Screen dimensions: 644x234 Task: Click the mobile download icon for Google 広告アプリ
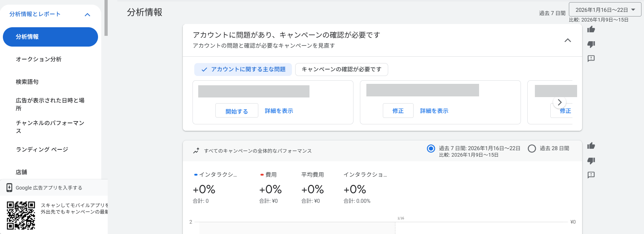tap(10, 188)
